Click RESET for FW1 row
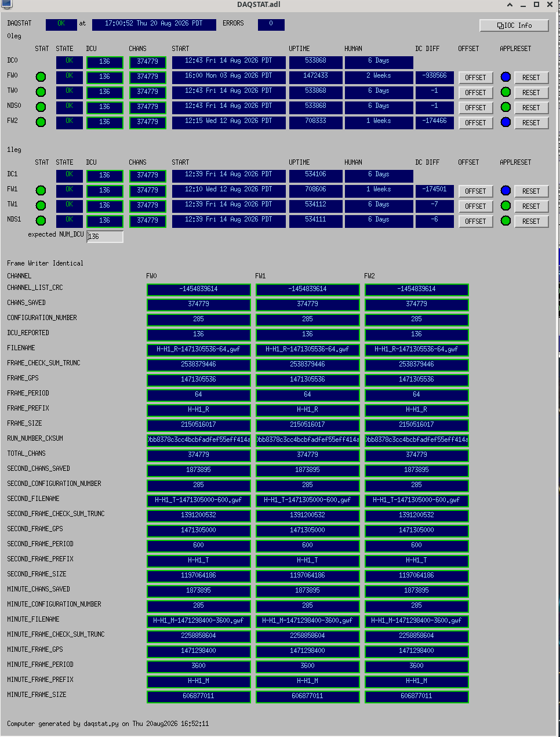The width and height of the screenshot is (560, 737). click(531, 191)
